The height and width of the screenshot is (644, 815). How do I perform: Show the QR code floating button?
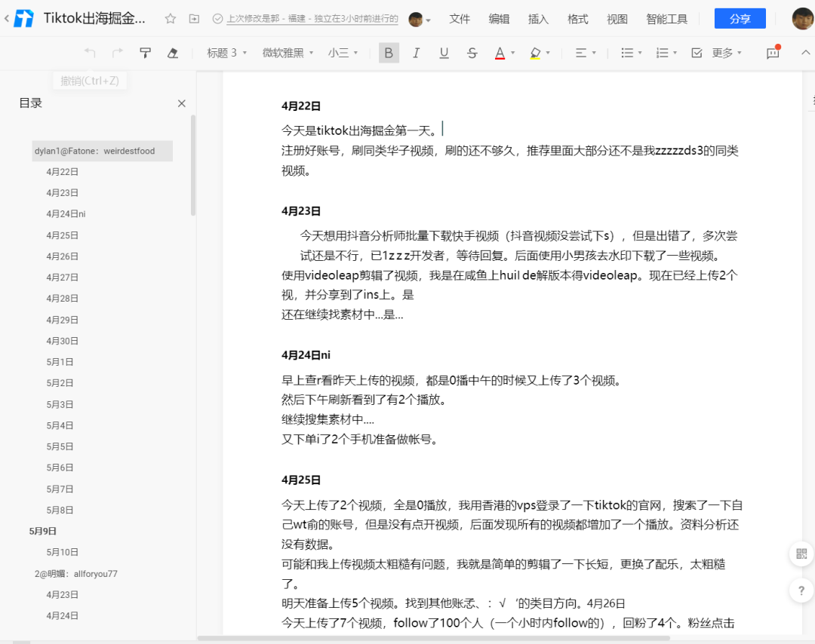(x=801, y=554)
